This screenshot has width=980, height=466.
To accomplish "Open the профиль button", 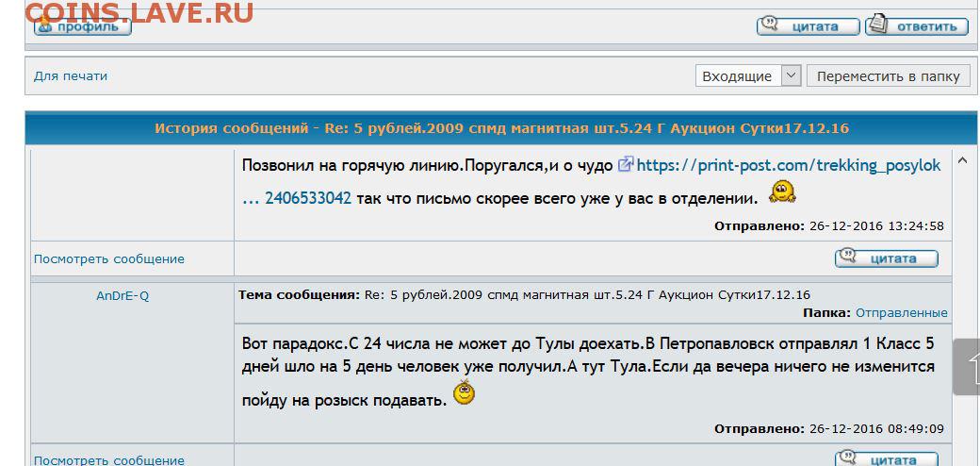I will pos(83,27).
